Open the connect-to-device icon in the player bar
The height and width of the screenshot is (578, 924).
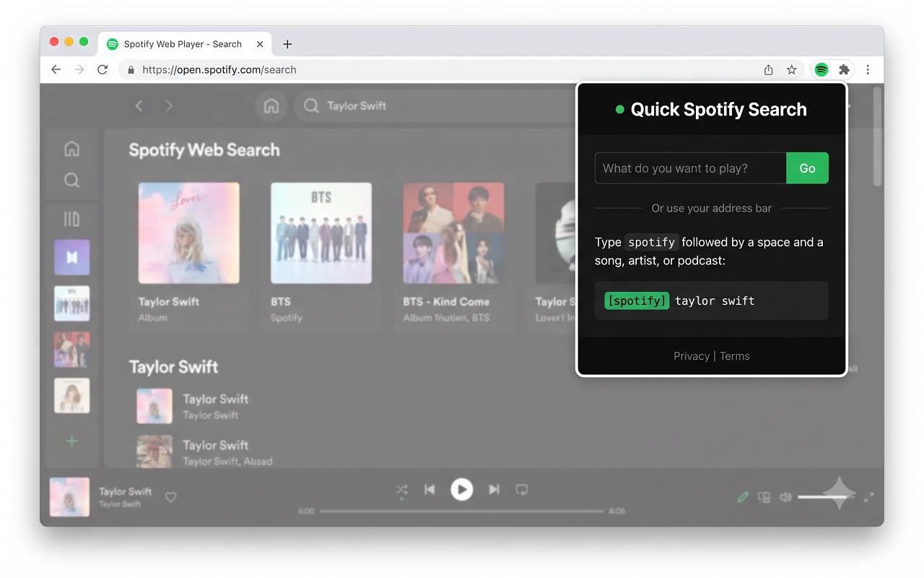[764, 497]
